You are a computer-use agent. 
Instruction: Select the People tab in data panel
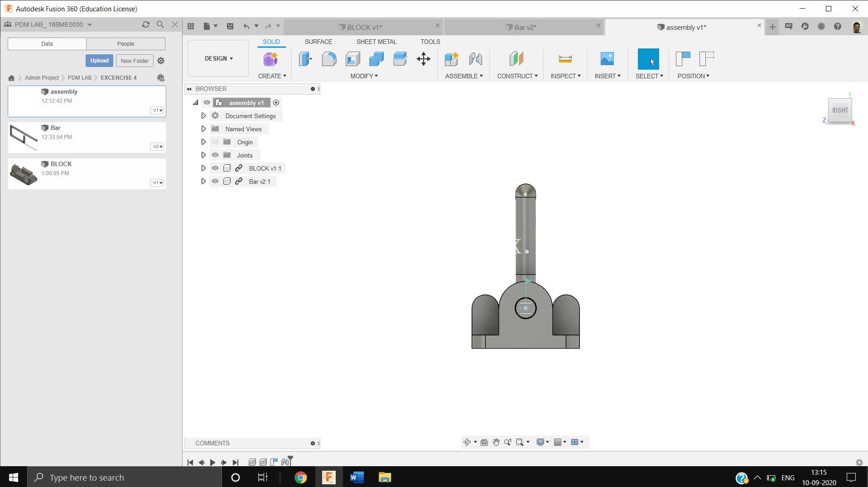125,44
